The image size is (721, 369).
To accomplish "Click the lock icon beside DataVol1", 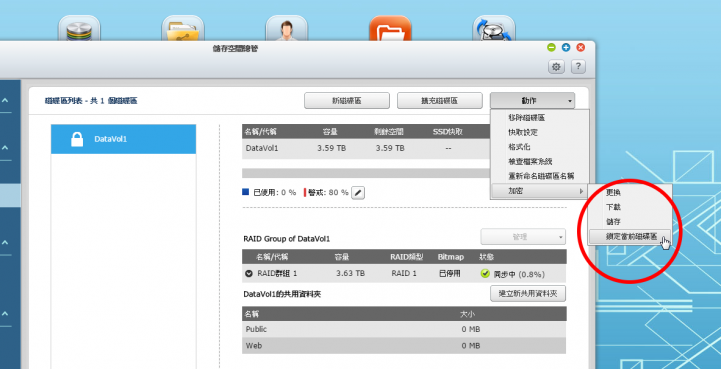I will pyautogui.click(x=77, y=139).
